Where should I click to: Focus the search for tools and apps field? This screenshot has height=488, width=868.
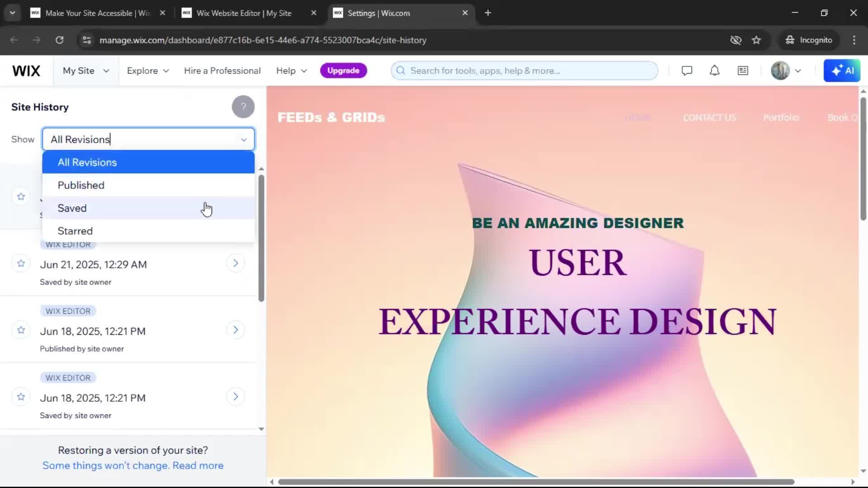pyautogui.click(x=524, y=71)
